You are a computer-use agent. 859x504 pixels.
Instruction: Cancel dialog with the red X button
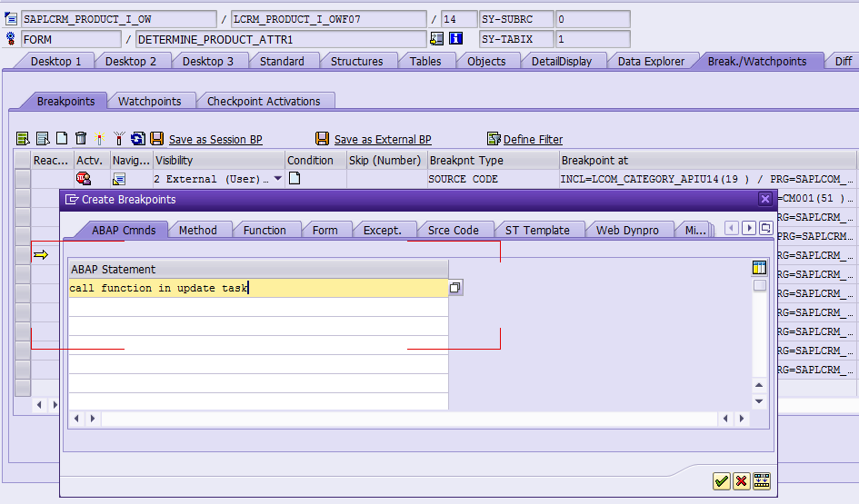(x=741, y=481)
